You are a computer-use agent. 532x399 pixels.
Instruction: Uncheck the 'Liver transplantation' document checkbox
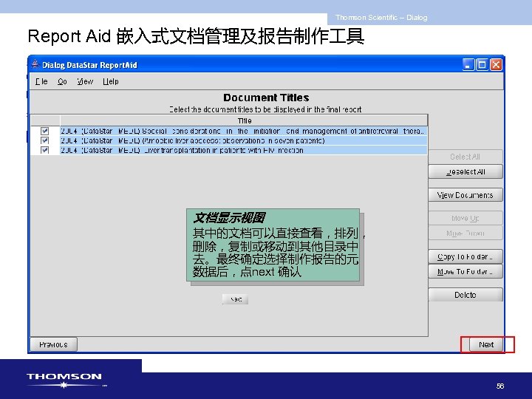tap(44, 149)
